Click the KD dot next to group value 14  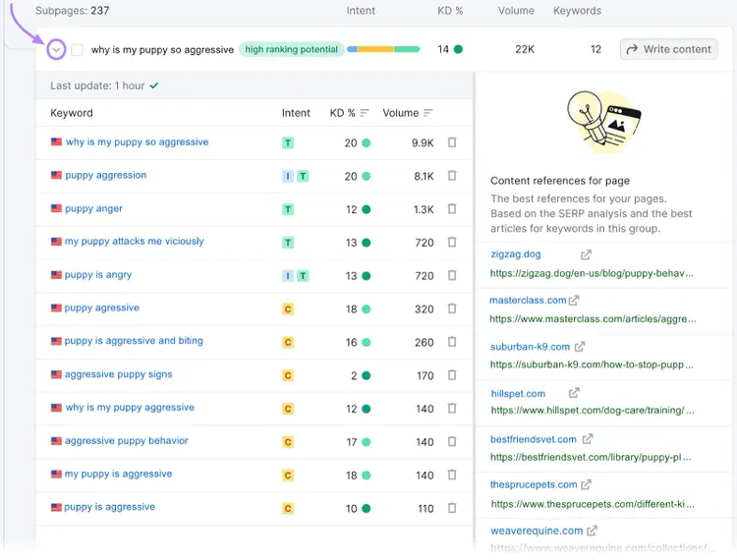tap(458, 49)
